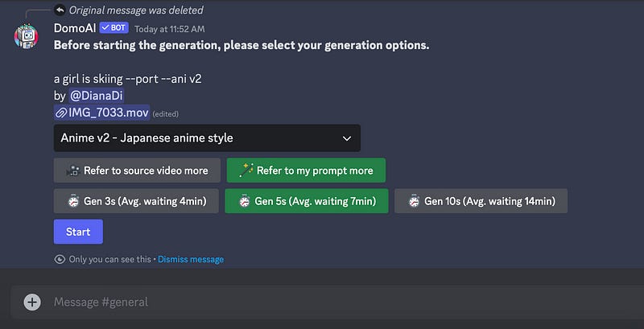Click the plus attachment icon in message bar
The width and height of the screenshot is (644, 329).
point(32,302)
